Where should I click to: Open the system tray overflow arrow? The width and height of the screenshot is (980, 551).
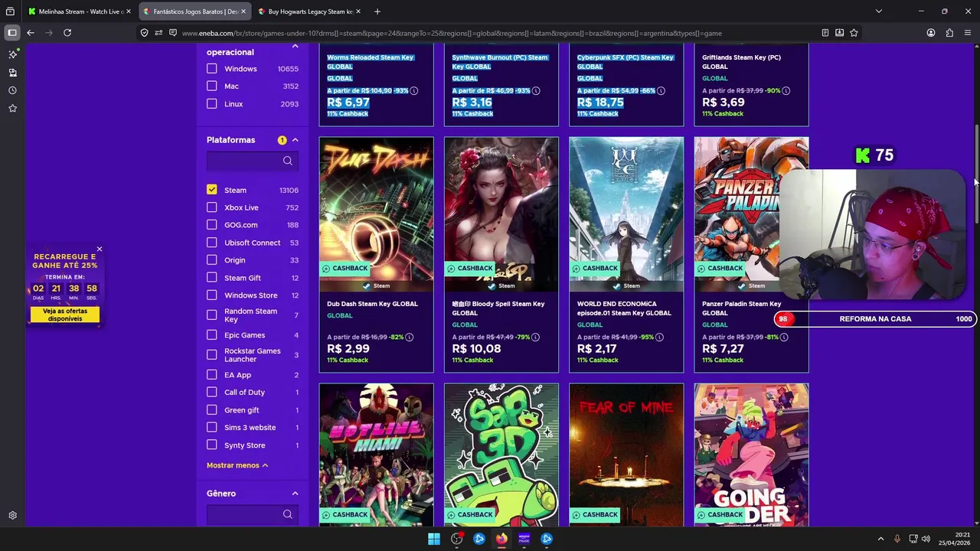click(880, 539)
